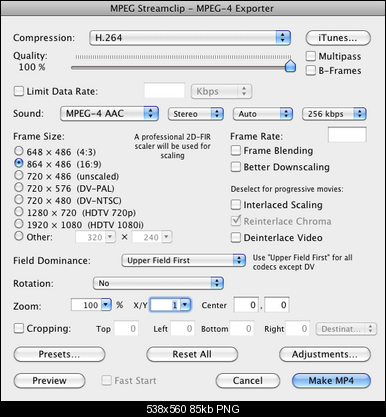
Task: Toggle the Reinterlace Chroma checkbox
Action: (x=236, y=221)
